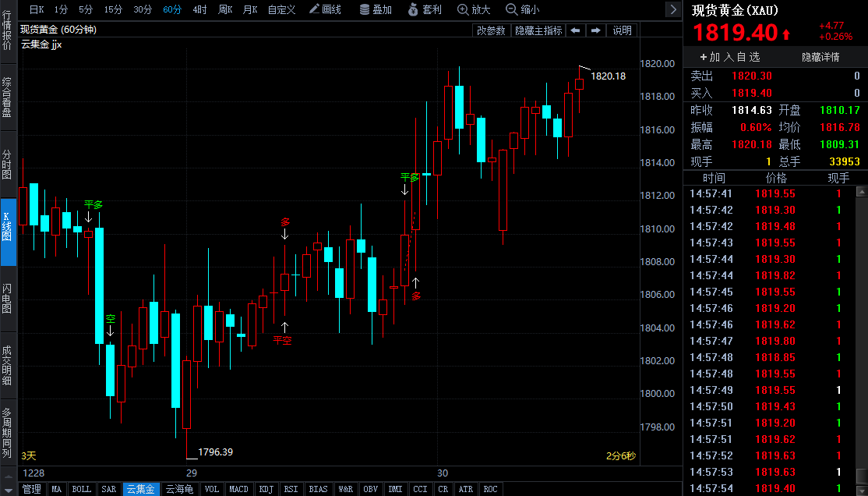Switch to 5分 period

click(86, 9)
